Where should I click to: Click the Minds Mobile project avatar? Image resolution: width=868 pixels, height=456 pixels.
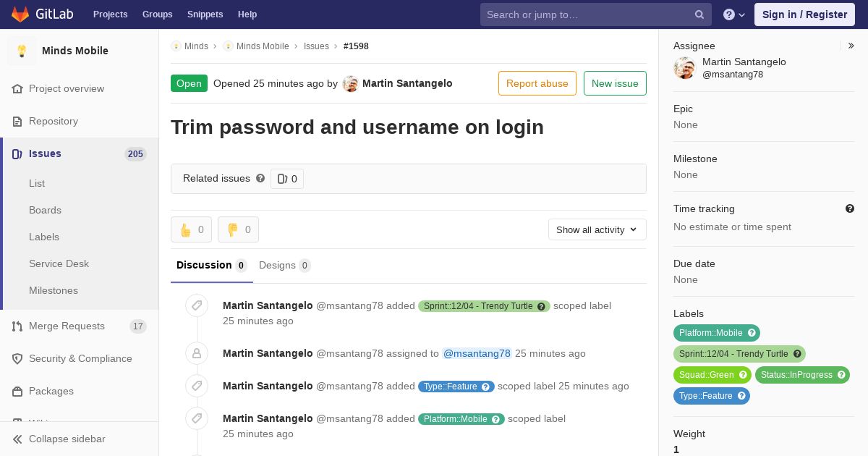[22, 51]
